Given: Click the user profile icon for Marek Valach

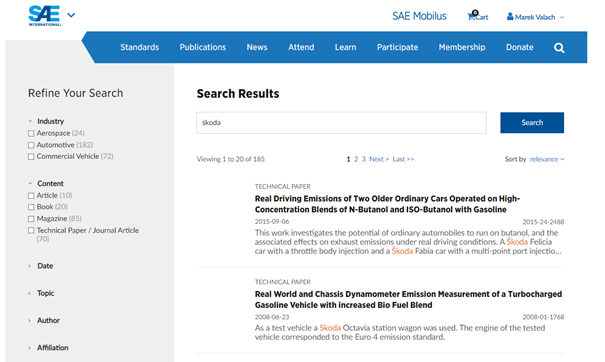Looking at the screenshot, I should coord(510,17).
